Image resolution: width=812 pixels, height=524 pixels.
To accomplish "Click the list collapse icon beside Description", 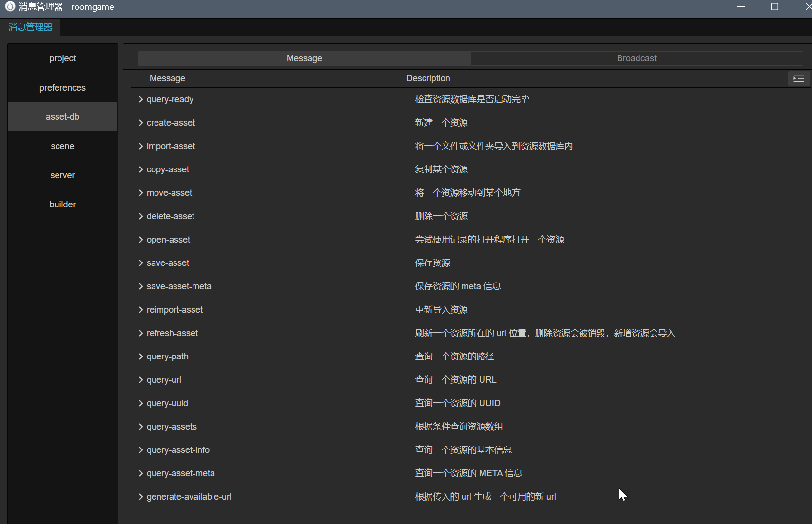I will [798, 78].
